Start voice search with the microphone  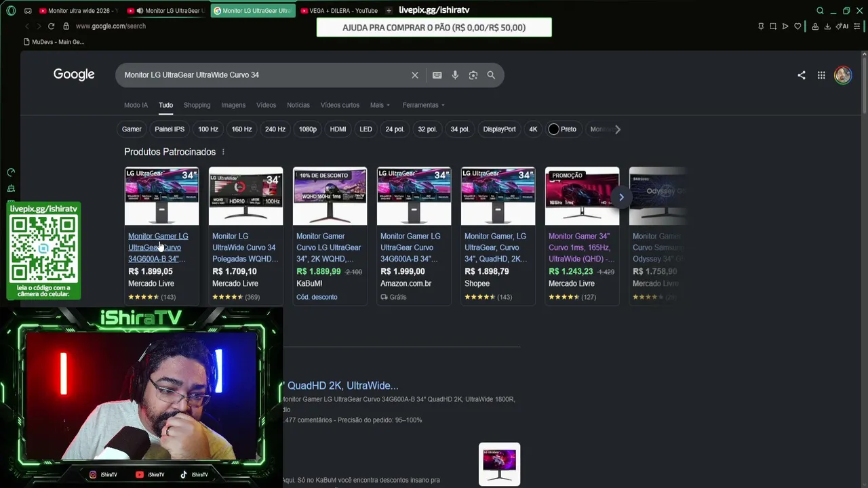pyautogui.click(x=455, y=75)
